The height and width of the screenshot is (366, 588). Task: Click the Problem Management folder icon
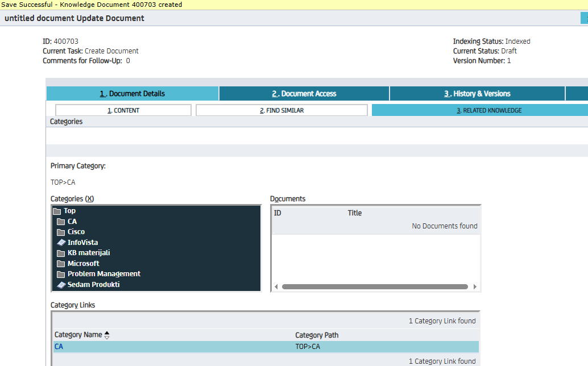[x=61, y=274]
